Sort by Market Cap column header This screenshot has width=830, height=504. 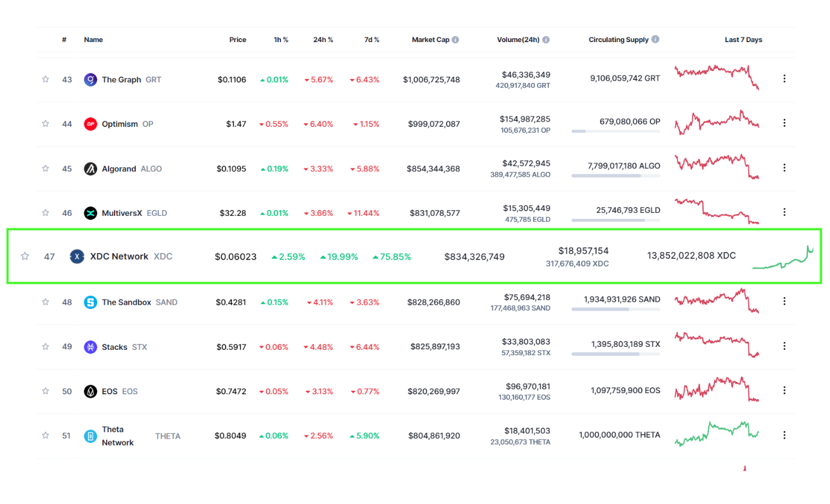(x=430, y=40)
